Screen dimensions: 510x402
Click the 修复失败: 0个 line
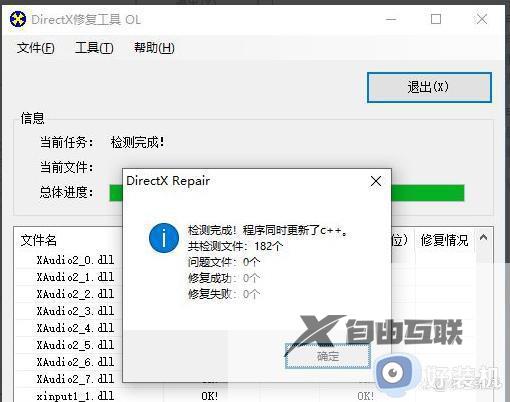click(x=224, y=294)
